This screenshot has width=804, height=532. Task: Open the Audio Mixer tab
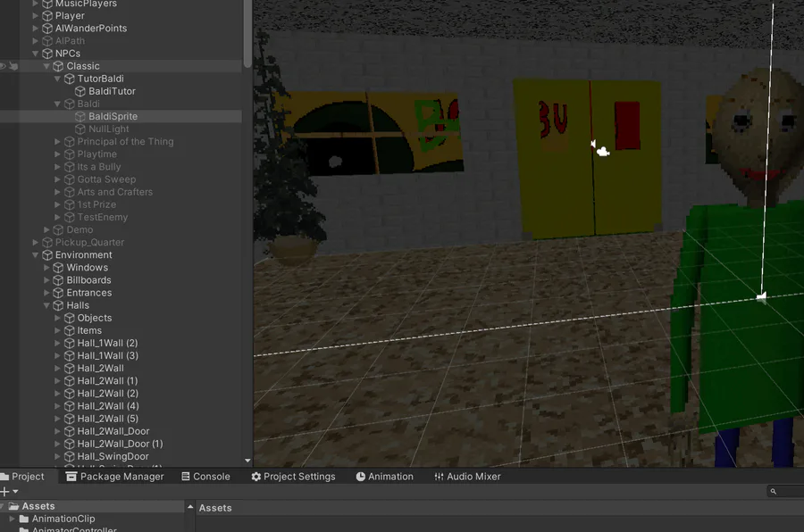(467, 477)
